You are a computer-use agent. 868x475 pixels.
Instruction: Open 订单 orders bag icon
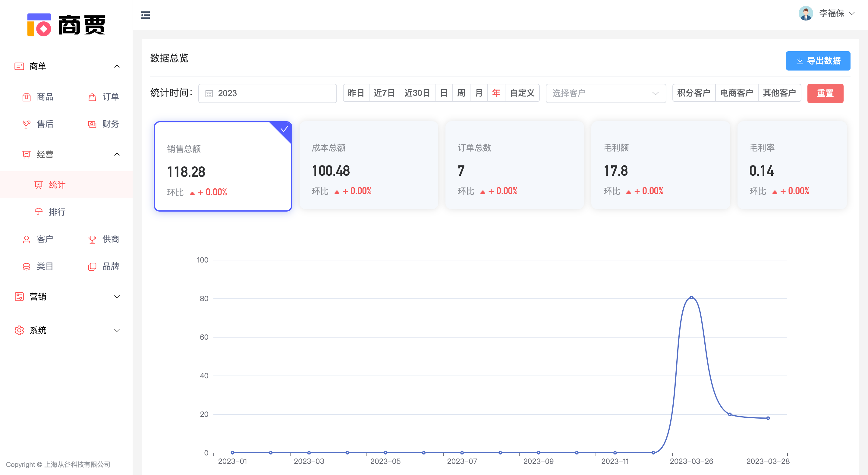92,97
